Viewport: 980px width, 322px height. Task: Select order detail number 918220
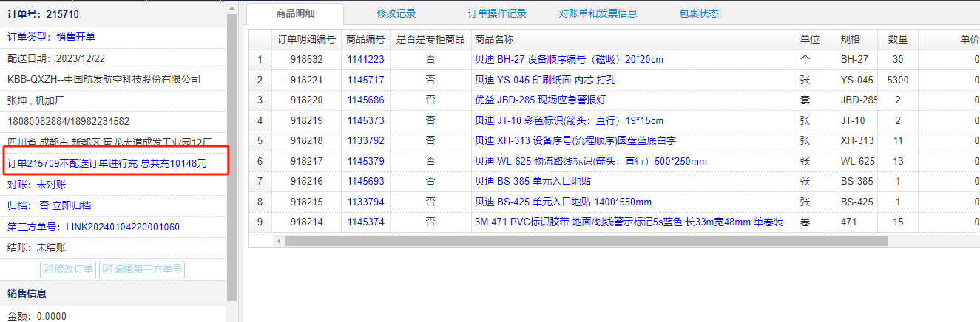coord(306,100)
